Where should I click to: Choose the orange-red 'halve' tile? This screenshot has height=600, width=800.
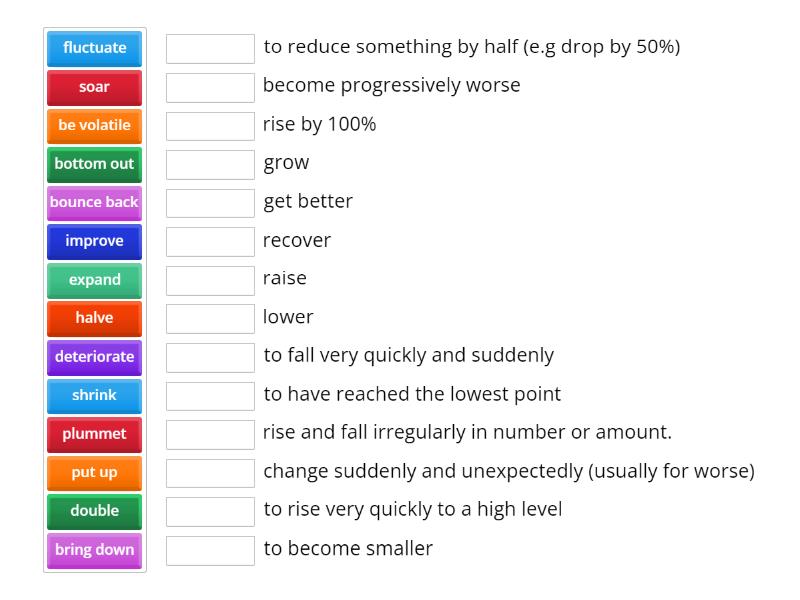[x=94, y=318]
